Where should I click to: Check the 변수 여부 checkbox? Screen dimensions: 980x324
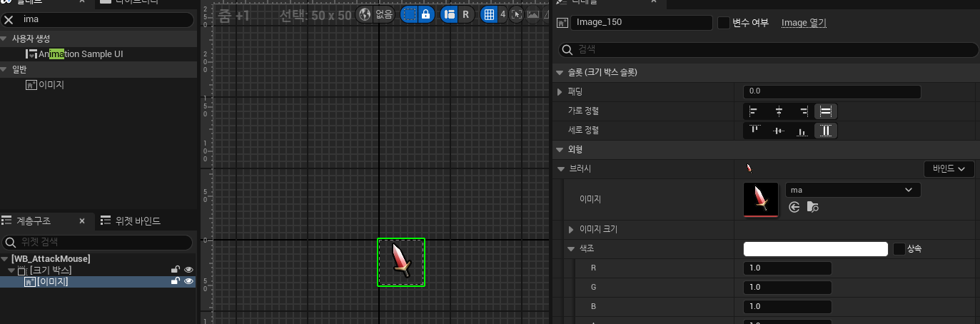(x=724, y=23)
